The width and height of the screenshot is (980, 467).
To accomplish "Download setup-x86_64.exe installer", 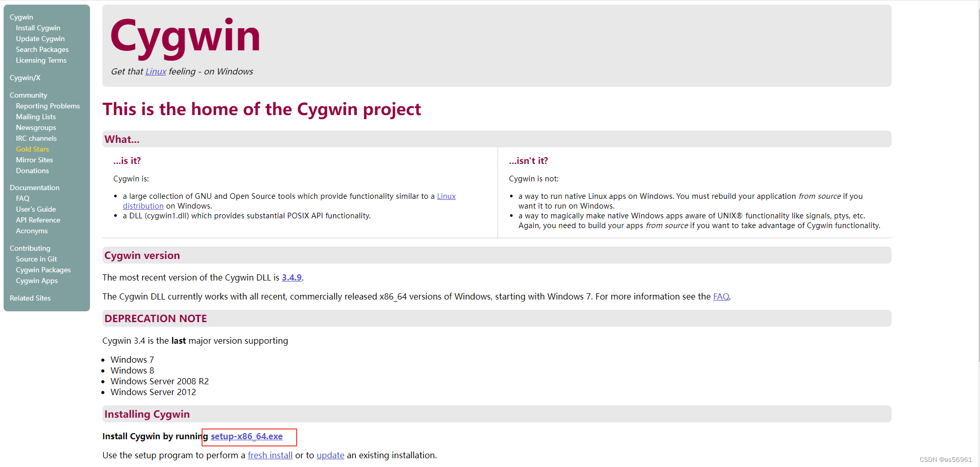I will pyautogui.click(x=246, y=436).
